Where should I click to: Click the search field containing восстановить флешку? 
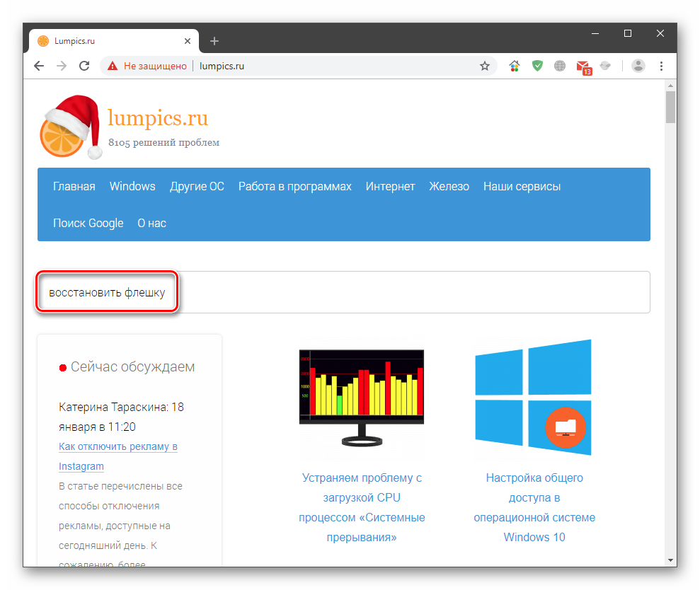click(344, 292)
